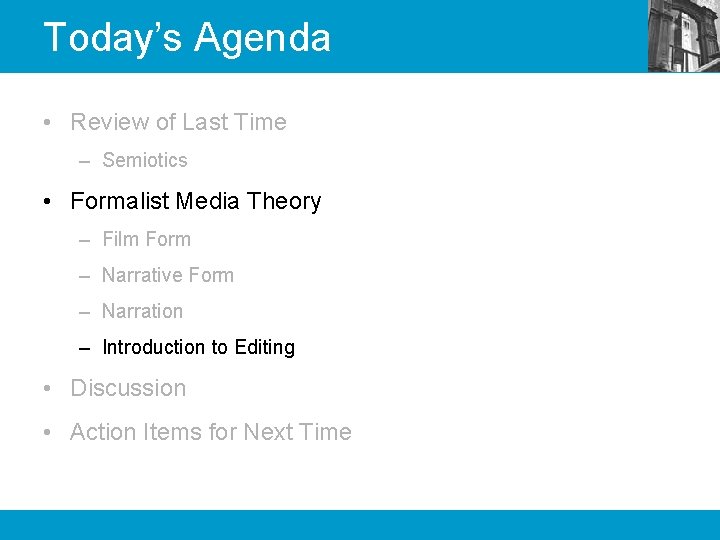The width and height of the screenshot is (720, 540).
Task: Click "Introduction to Editing" highlighted item
Action: 198,347
